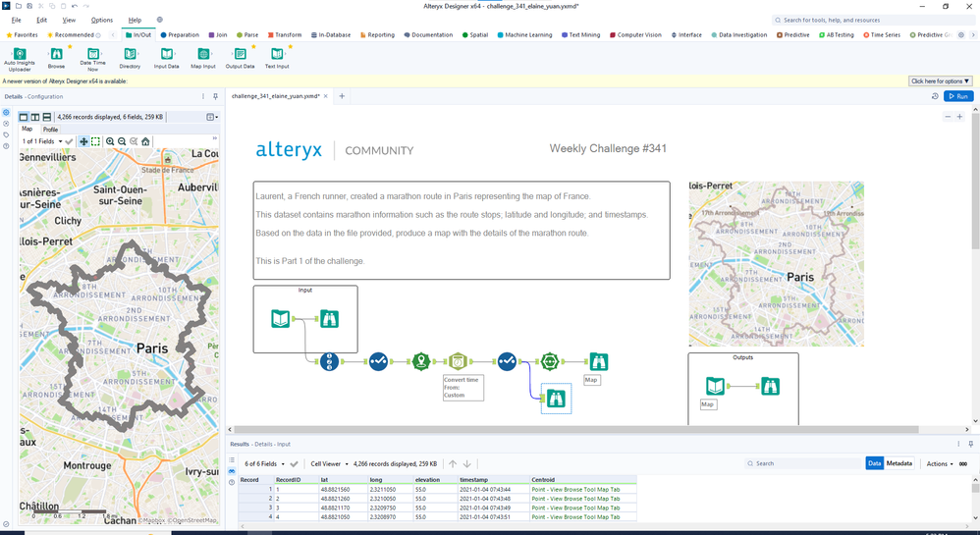Viewport: 980px width, 535px height.
Task: Switch to the Preparation tool category
Action: 180,35
